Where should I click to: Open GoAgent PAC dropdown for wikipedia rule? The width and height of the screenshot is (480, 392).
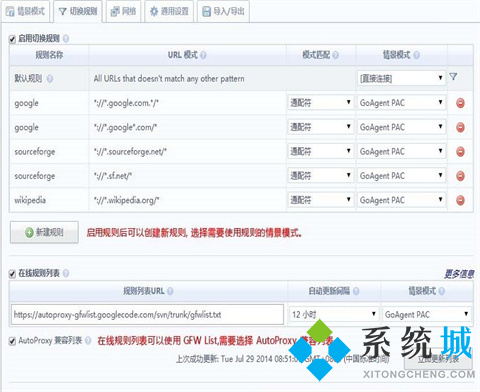pos(401,200)
